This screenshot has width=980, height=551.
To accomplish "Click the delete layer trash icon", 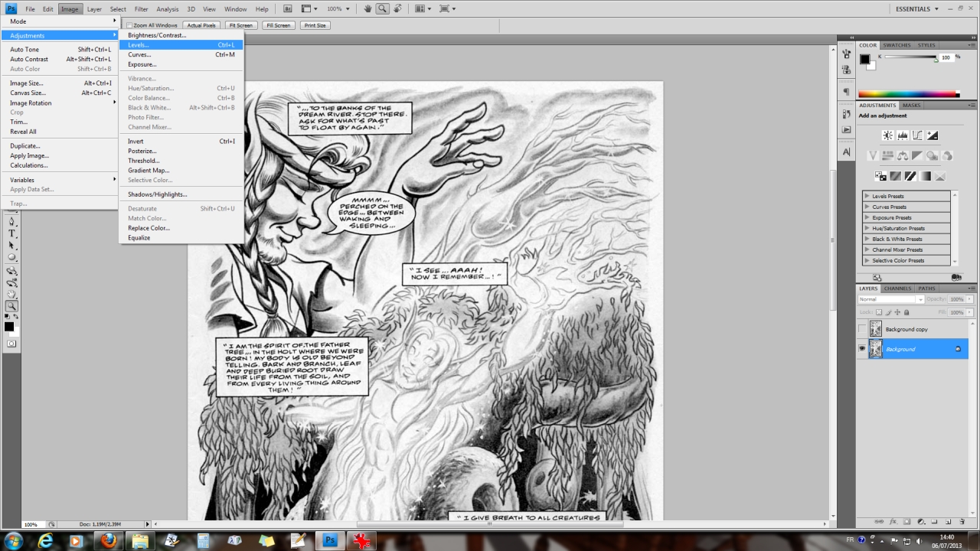I will pyautogui.click(x=961, y=521).
